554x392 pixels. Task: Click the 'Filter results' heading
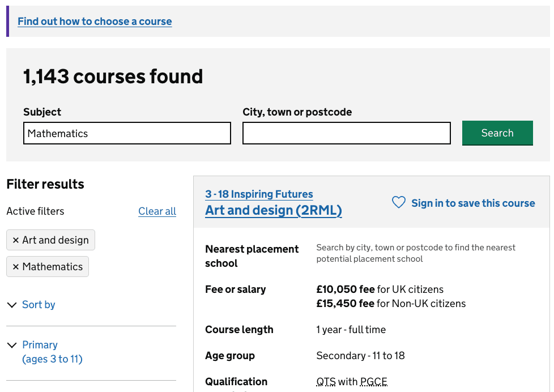pyautogui.click(x=45, y=184)
